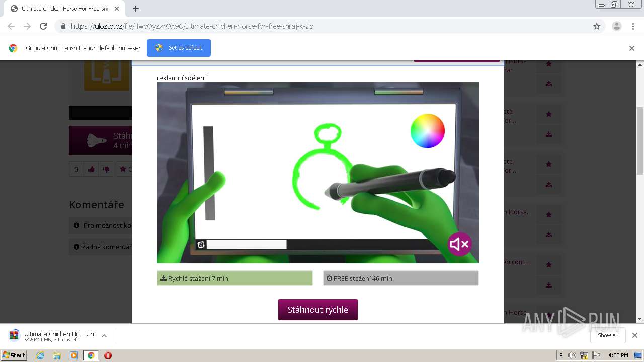Bookmark this page with star icon

[x=597, y=26]
